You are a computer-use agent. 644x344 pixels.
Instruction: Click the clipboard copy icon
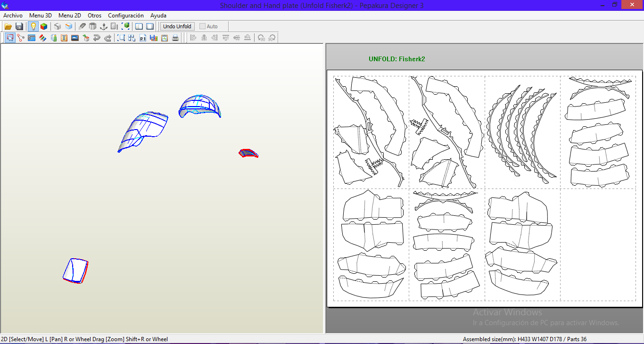point(165,38)
